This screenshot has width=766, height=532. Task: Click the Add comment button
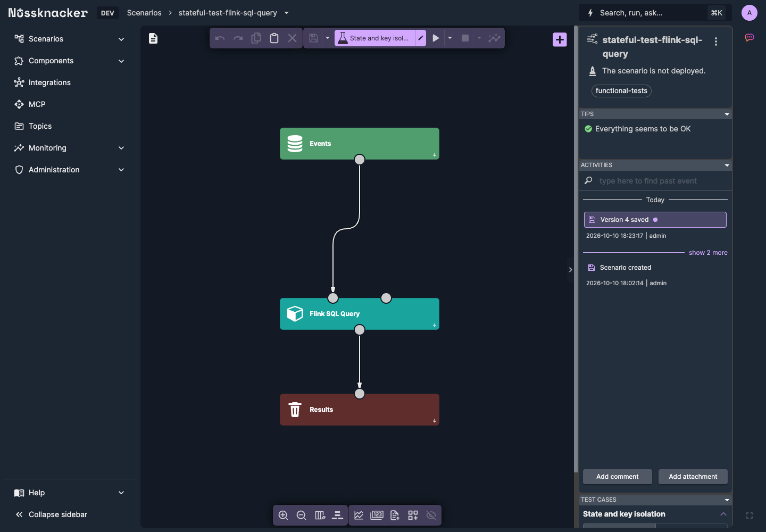click(618, 477)
